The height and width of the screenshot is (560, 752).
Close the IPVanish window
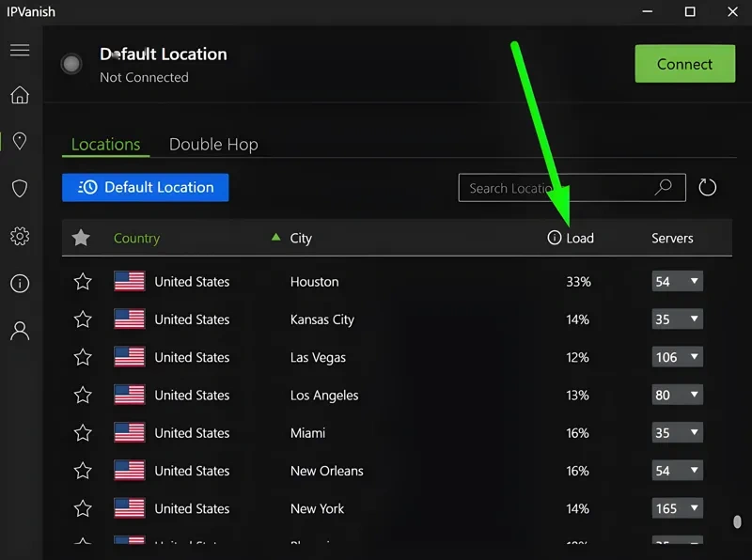[x=732, y=11]
